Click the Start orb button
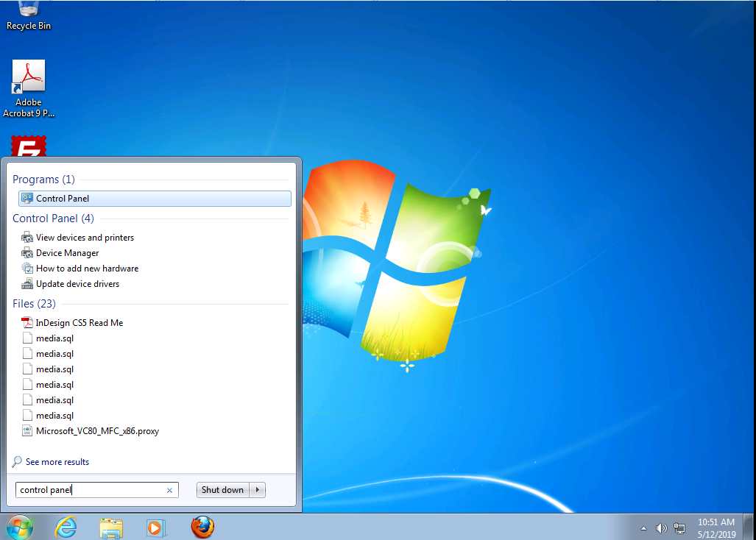The width and height of the screenshot is (756, 540). click(x=20, y=527)
